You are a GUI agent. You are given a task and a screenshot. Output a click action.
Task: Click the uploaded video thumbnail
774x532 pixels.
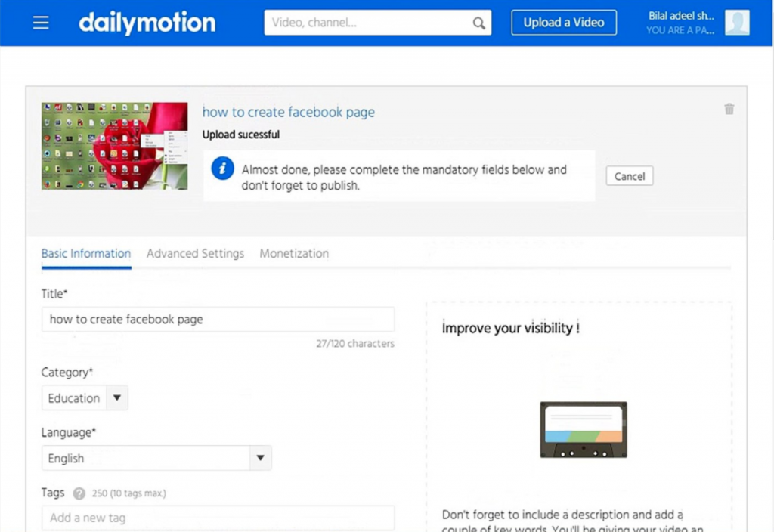115,146
